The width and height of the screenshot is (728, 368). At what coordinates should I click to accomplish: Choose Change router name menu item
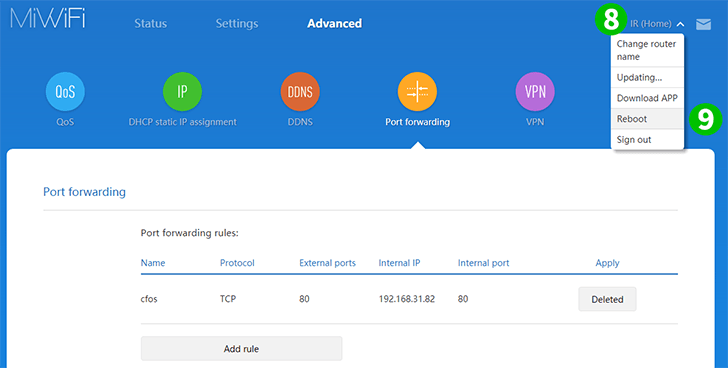[x=647, y=50]
